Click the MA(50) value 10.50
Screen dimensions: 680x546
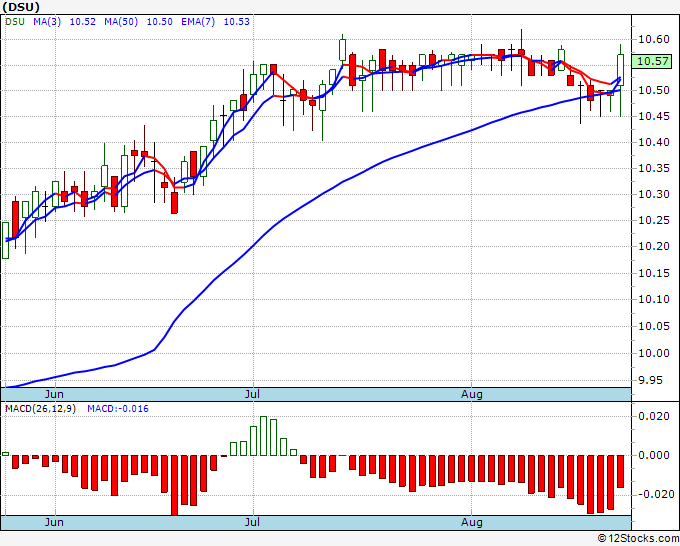(159, 22)
